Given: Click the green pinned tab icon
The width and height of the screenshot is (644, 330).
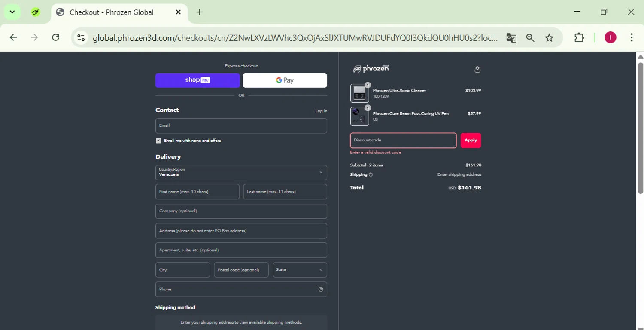Looking at the screenshot, I should click(36, 12).
